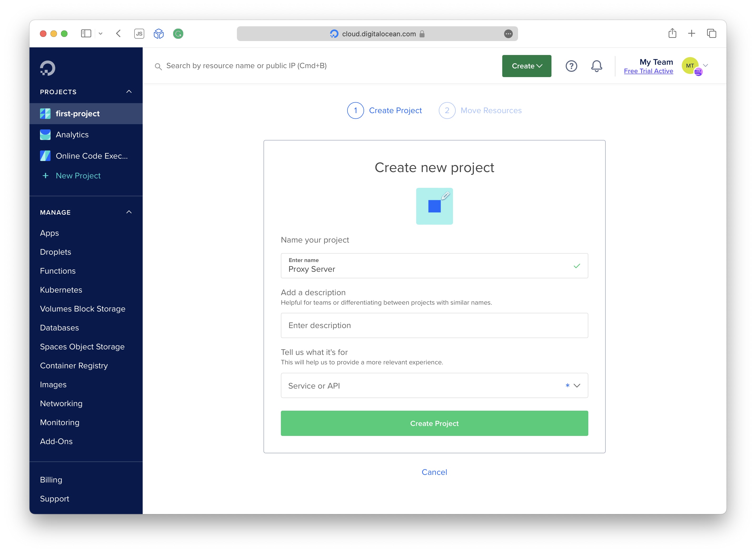Click the first-project icon

click(x=45, y=114)
